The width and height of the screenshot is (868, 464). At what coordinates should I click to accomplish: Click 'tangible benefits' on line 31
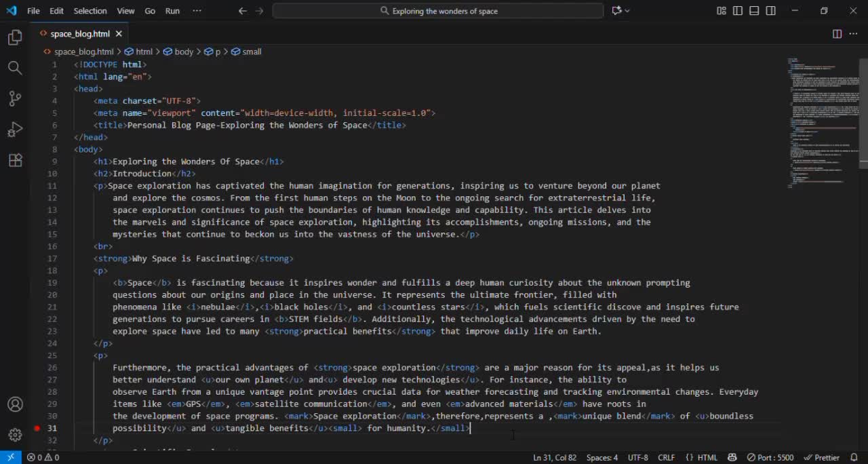coord(267,428)
